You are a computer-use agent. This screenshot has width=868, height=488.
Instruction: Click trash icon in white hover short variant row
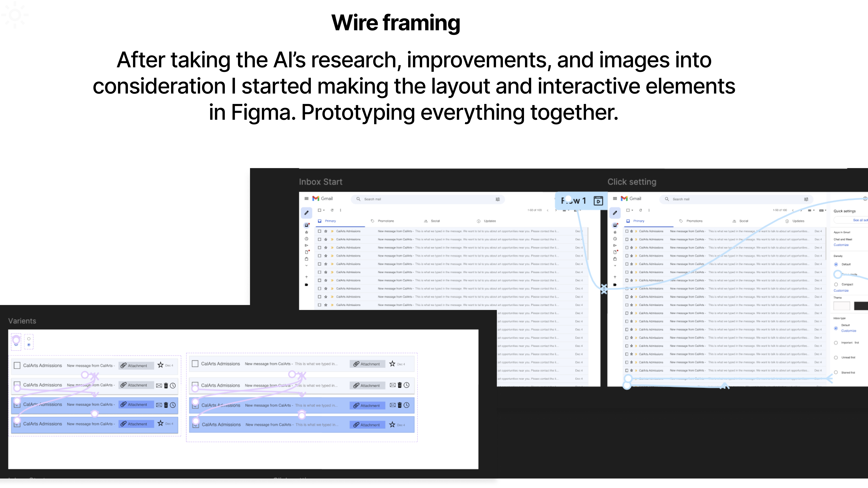(166, 385)
